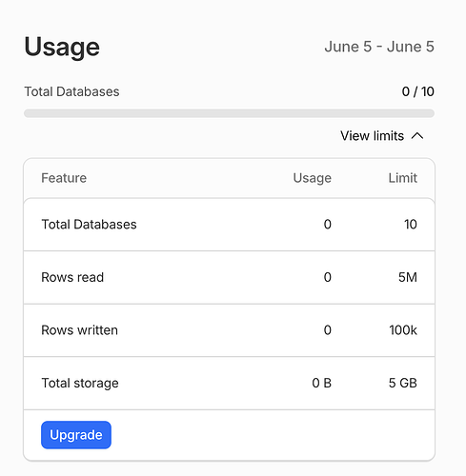Screen dimensions: 466x476
Task: Click the 100k limit for Rows written
Action: (403, 330)
